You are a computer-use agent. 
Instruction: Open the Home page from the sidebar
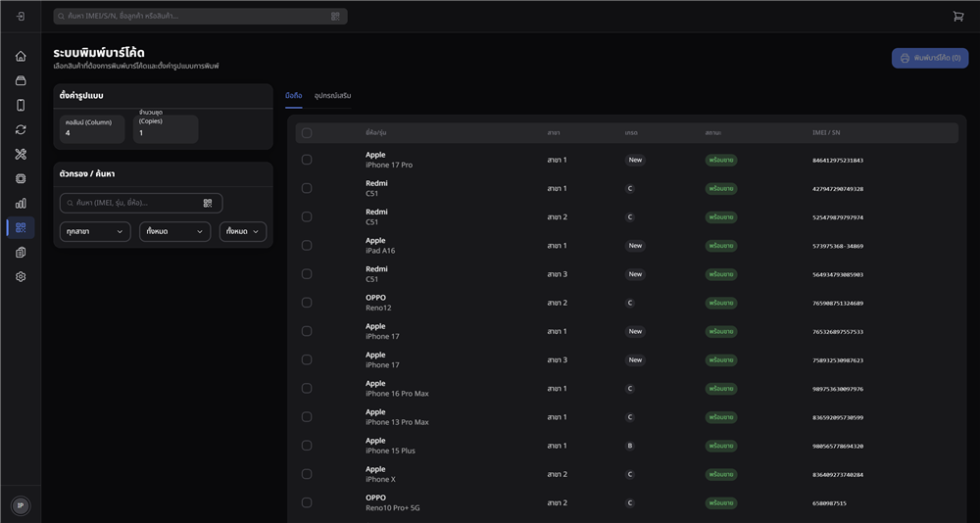(x=21, y=56)
